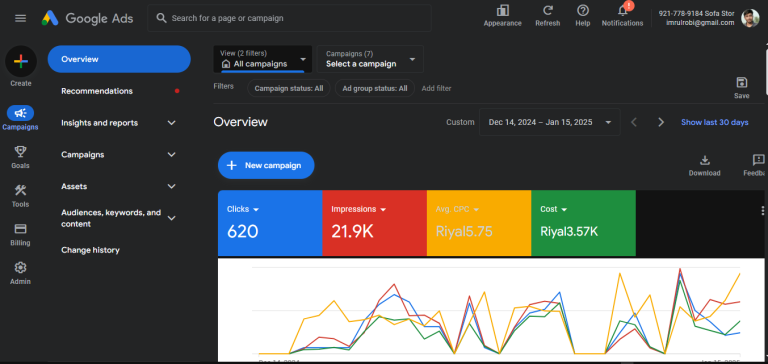Open Campaigns in the left rail

[x=20, y=118]
